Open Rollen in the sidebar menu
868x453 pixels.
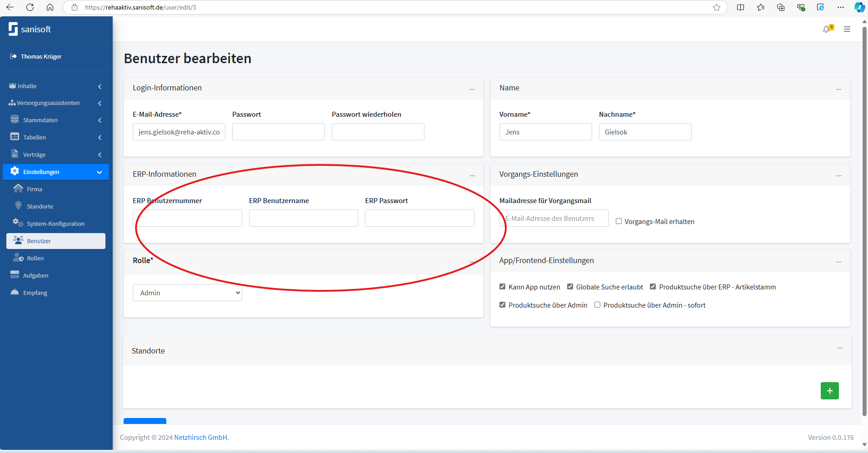point(35,258)
